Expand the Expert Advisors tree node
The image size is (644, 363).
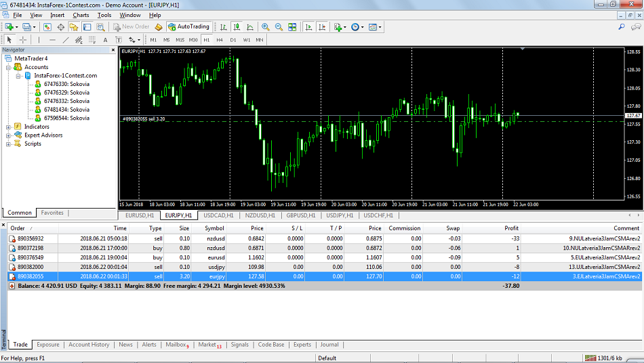coord(8,135)
